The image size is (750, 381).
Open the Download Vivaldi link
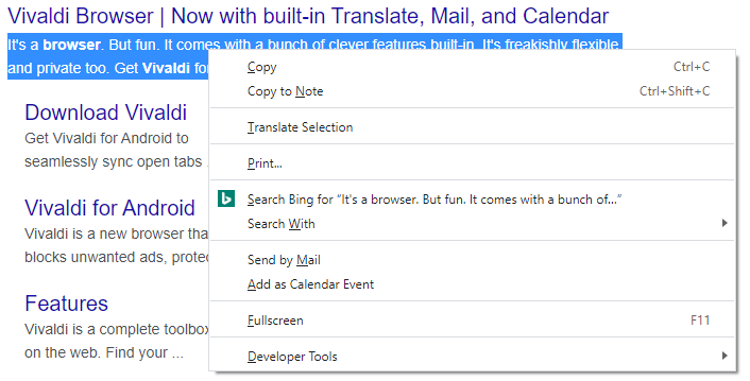tap(106, 113)
